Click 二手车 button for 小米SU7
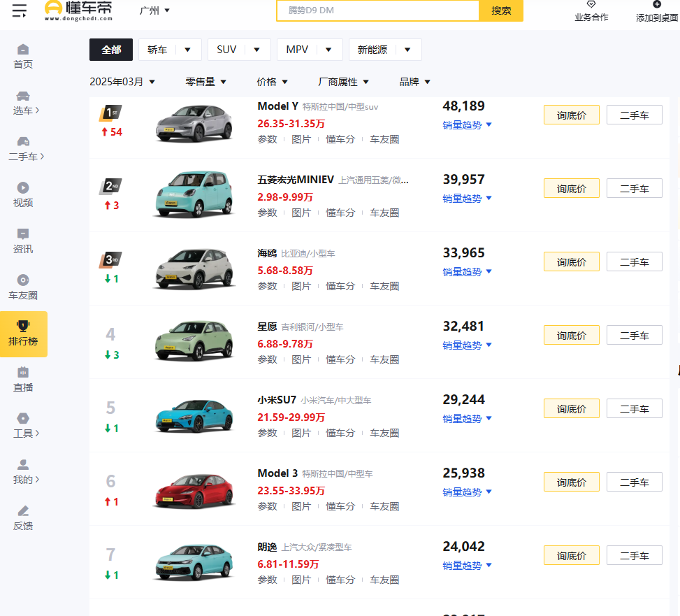This screenshot has height=616, width=680. pos(635,408)
